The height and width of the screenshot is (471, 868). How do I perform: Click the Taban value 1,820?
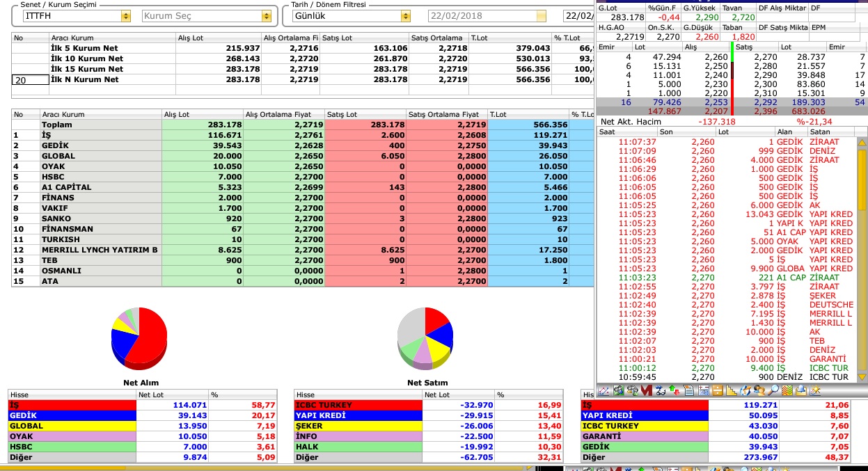tap(743, 37)
